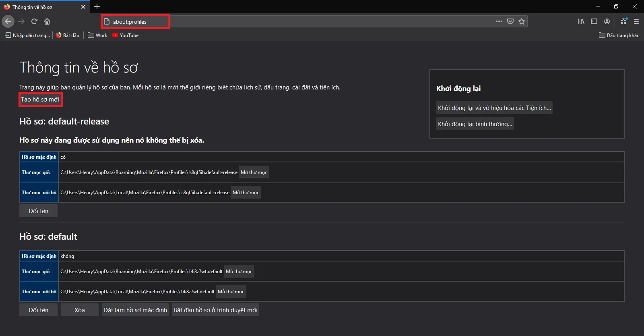Click the Roaming ls8qf5ih.default-release path text
The width and height of the screenshot is (644, 336).
(149, 172)
